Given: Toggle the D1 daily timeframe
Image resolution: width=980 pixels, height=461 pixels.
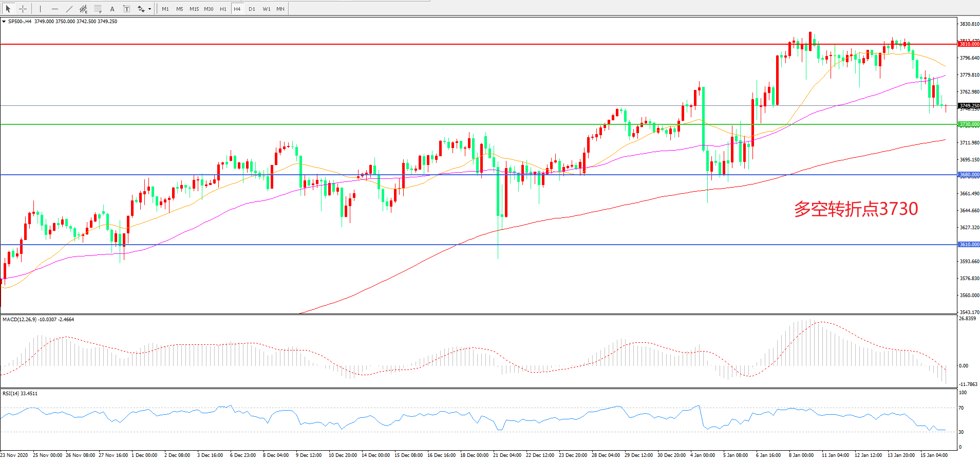Looking at the screenshot, I should (252, 9).
